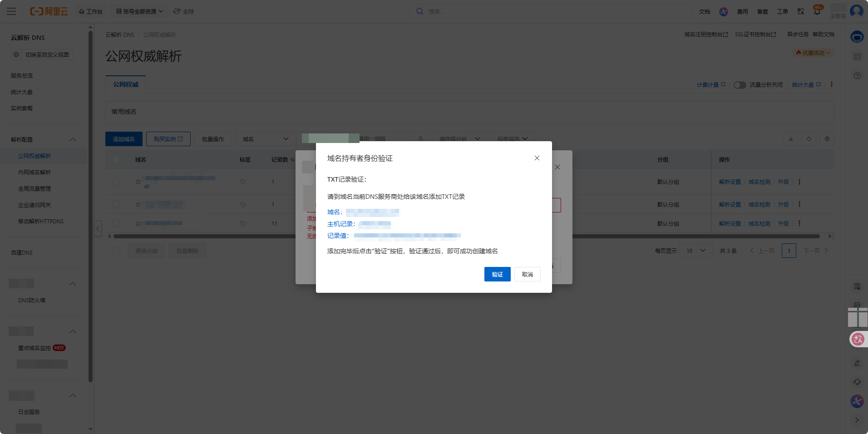Close the 域名持有者身份验证 dialog
Viewport: 868px width, 434px height.
[537, 158]
